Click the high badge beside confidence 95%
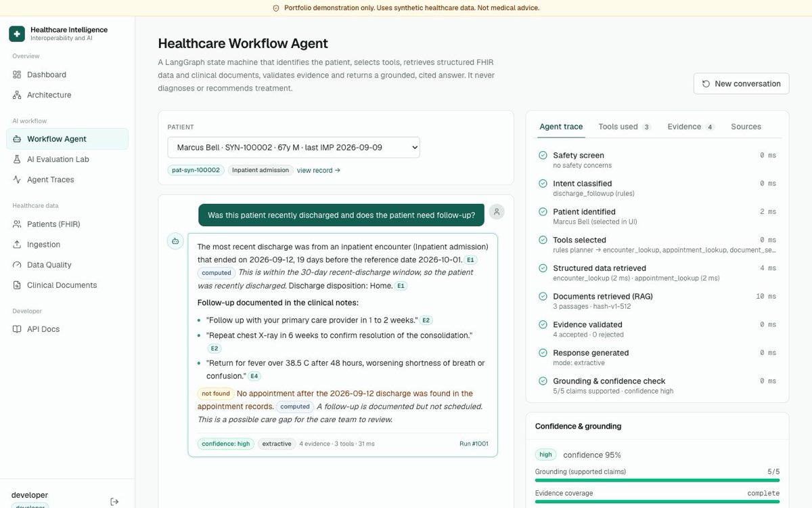The height and width of the screenshot is (508, 812). pos(546,454)
